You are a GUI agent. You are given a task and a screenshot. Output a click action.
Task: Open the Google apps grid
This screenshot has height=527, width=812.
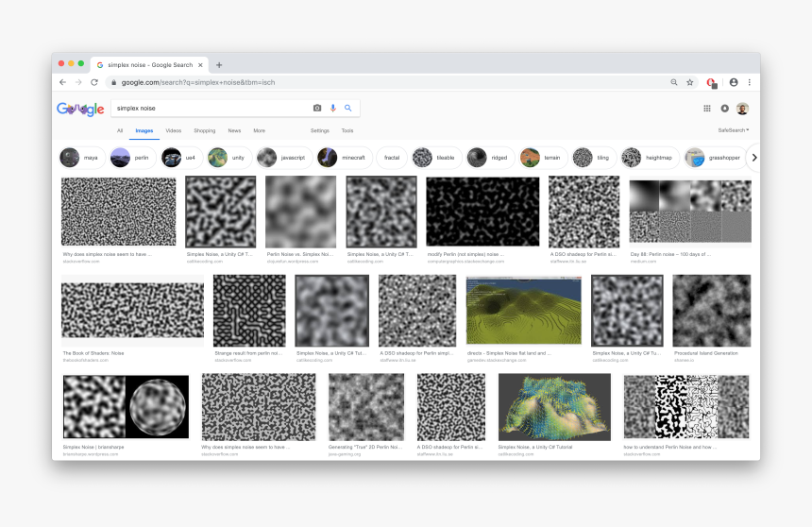[x=707, y=109]
